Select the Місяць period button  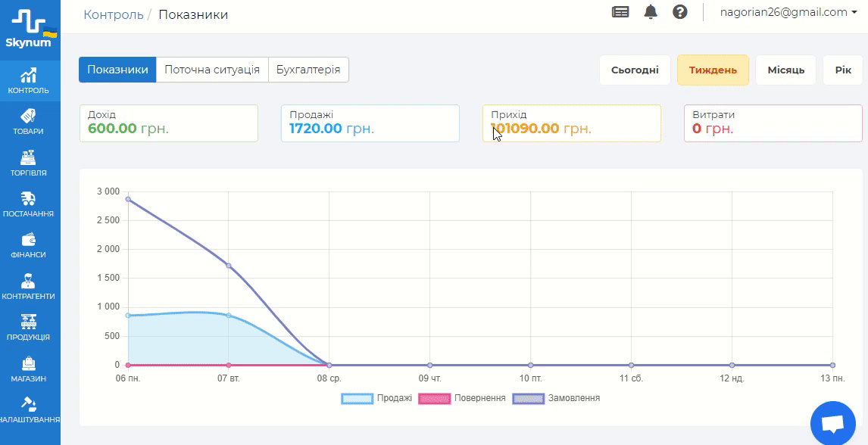pos(785,70)
